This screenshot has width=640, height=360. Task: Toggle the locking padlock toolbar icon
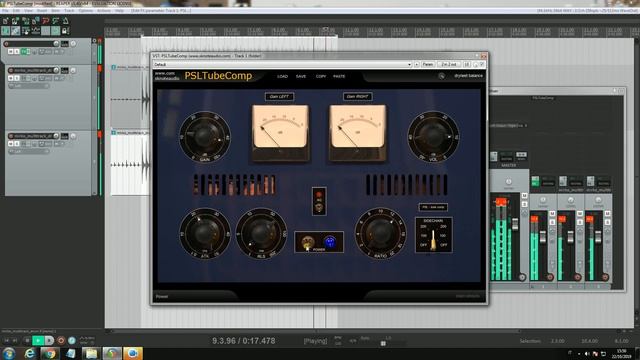click(x=65, y=31)
